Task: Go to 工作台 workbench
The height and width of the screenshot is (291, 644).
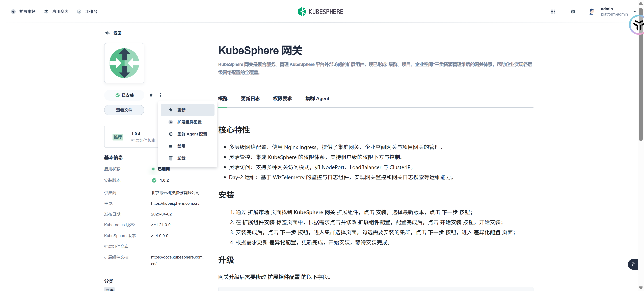Action: [x=87, y=12]
